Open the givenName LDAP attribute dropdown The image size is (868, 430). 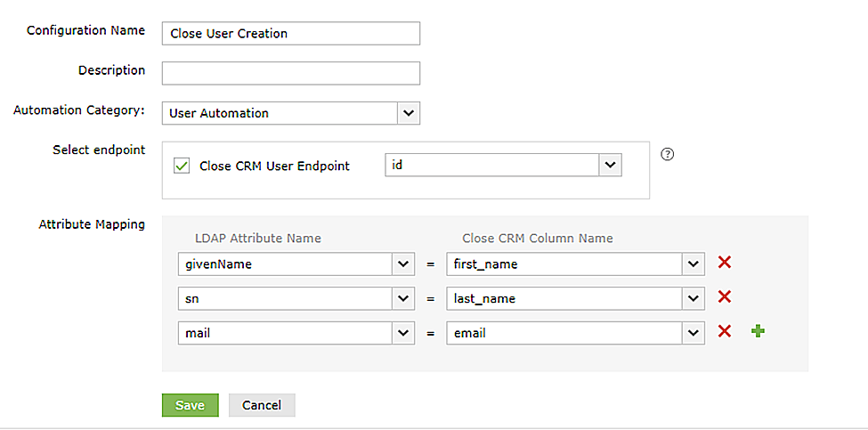coord(404,264)
